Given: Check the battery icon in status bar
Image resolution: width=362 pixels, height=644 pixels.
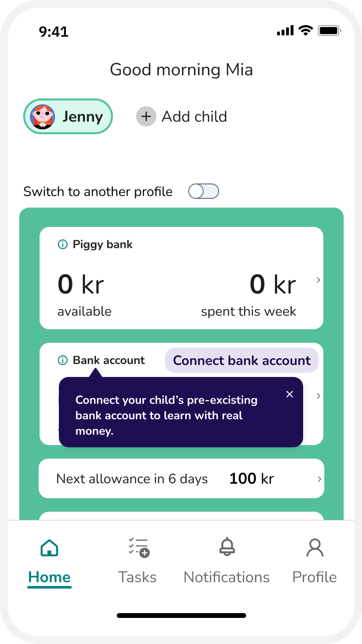Looking at the screenshot, I should coord(330,31).
